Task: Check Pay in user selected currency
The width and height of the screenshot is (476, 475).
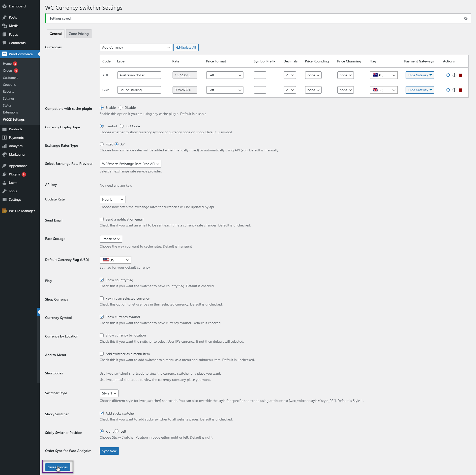Action: [102, 298]
